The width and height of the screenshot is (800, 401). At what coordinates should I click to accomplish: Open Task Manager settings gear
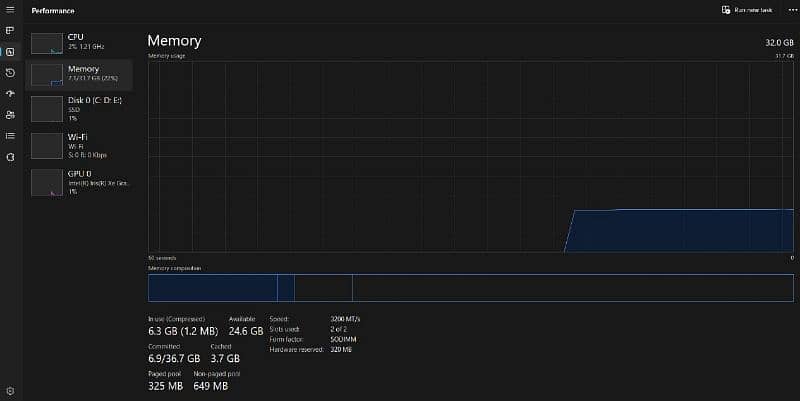[x=10, y=390]
